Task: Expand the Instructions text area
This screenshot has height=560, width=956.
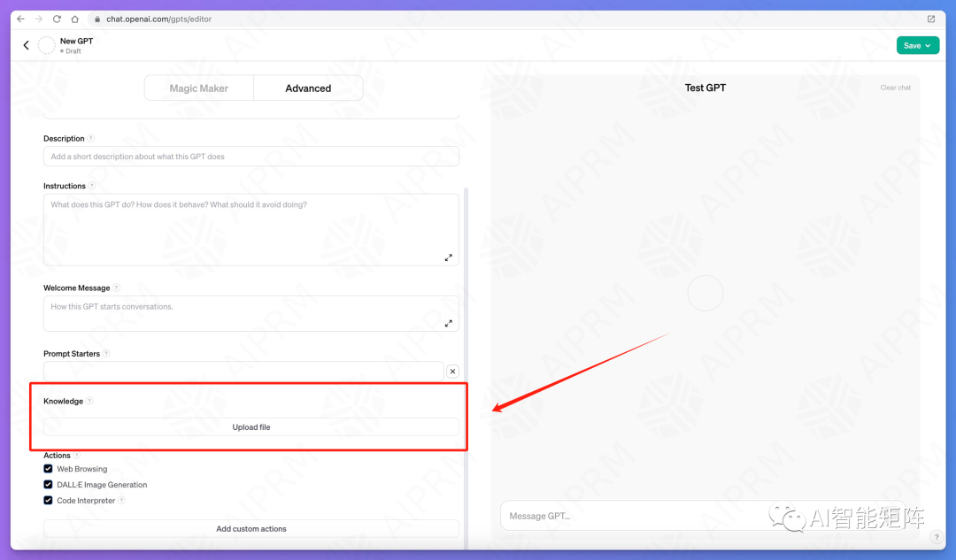Action: coord(448,257)
